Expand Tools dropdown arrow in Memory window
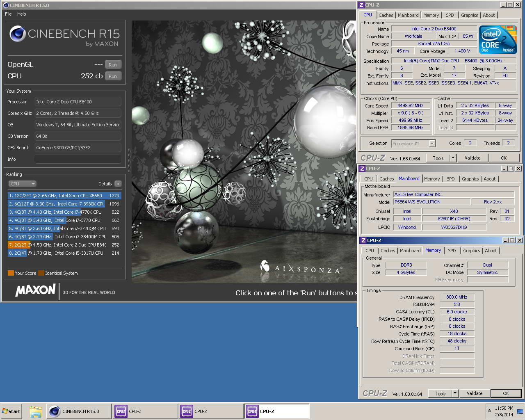 pyautogui.click(x=455, y=393)
